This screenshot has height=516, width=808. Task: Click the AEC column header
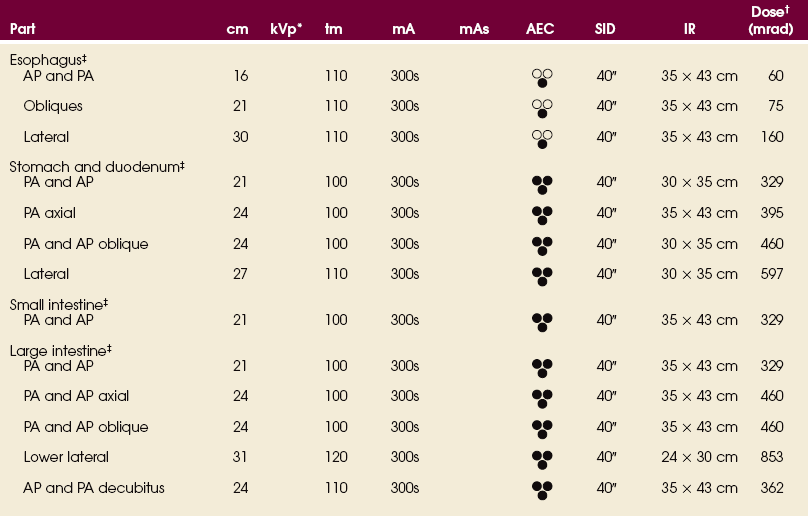pos(540,30)
